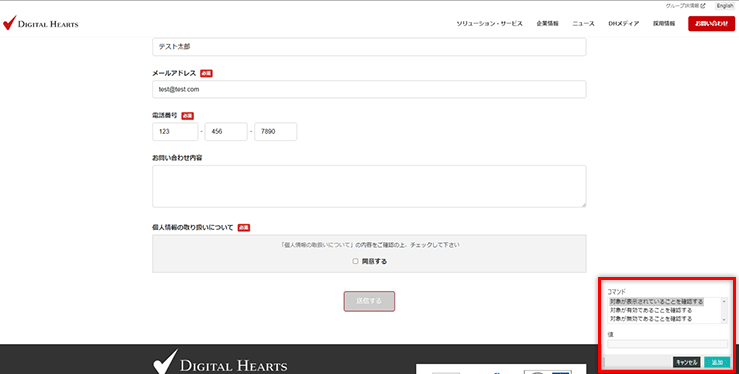The width and height of the screenshot is (739, 374).
Task: Switch language via English link
Action: (x=725, y=6)
